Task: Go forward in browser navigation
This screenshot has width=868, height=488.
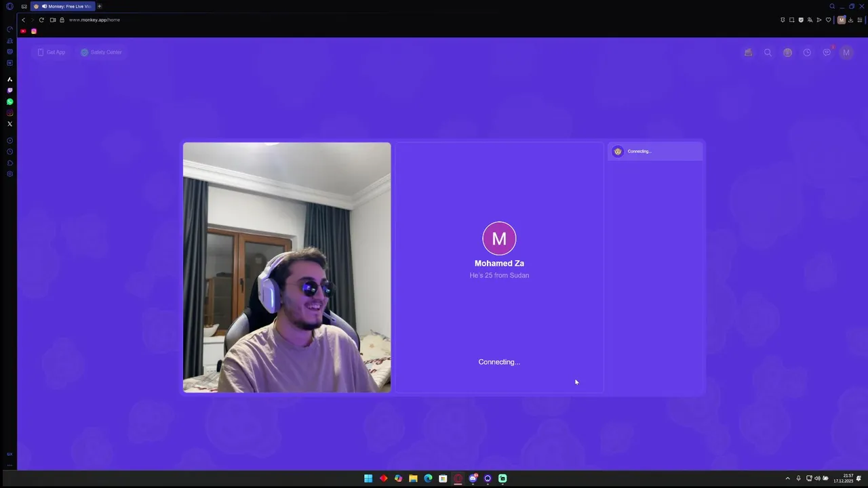Action: click(x=32, y=20)
